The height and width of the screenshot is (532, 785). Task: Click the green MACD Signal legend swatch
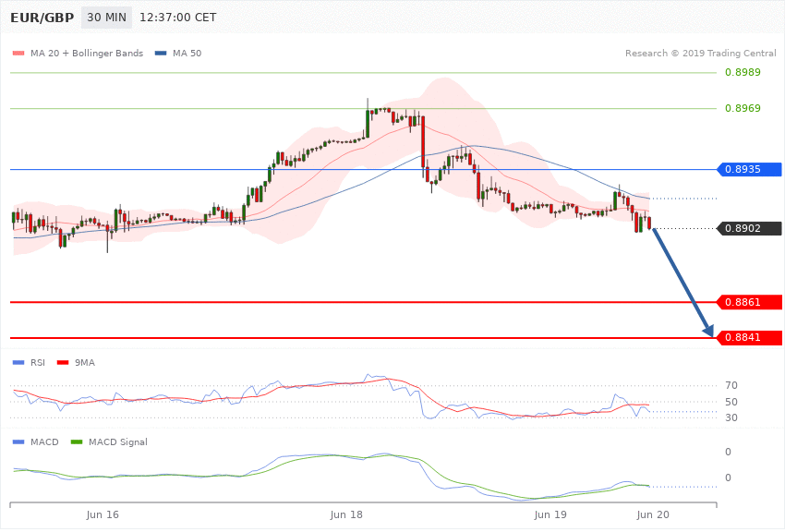coord(77,441)
